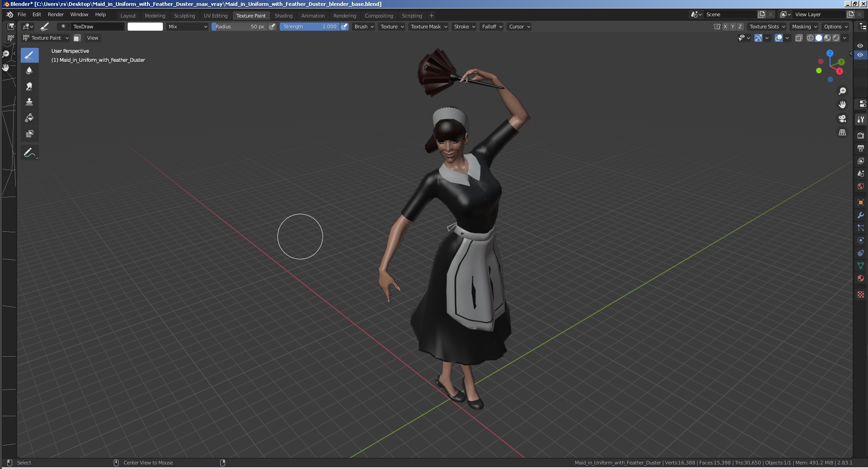This screenshot has height=469, width=868.
Task: Add a new workspace tab
Action: 431,15
